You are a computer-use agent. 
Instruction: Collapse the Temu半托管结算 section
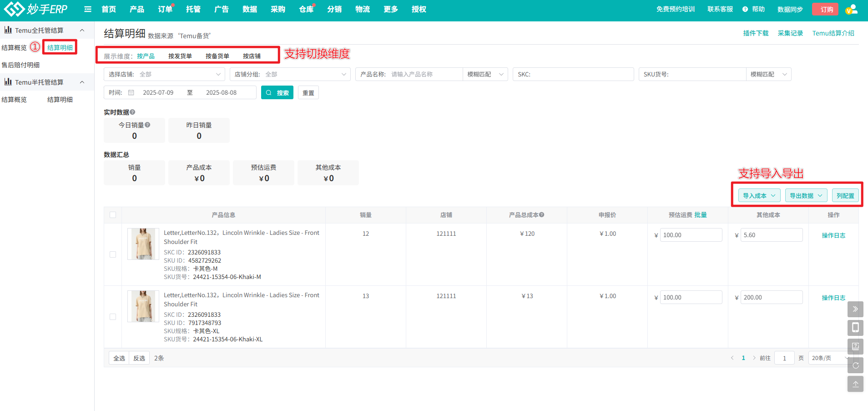pos(82,82)
